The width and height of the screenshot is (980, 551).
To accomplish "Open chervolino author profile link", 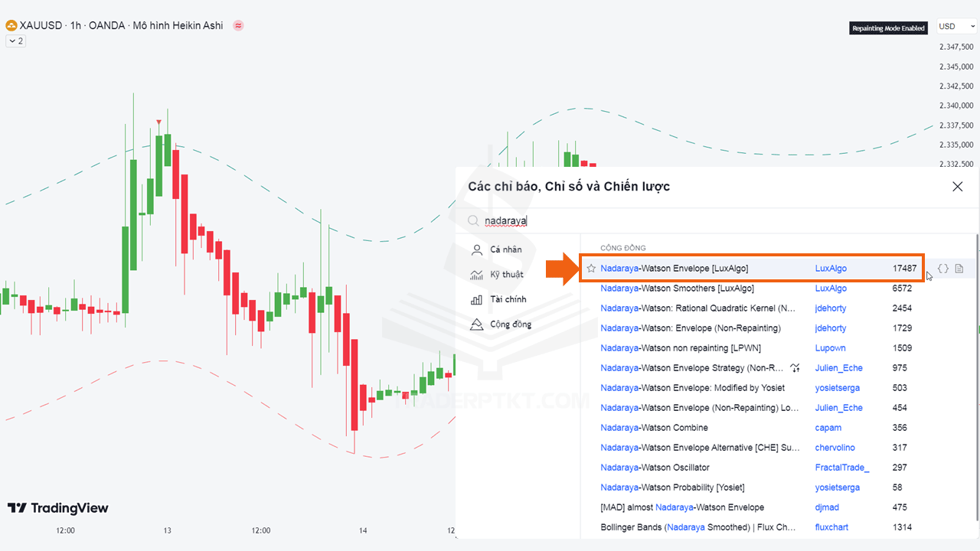I will (x=835, y=448).
